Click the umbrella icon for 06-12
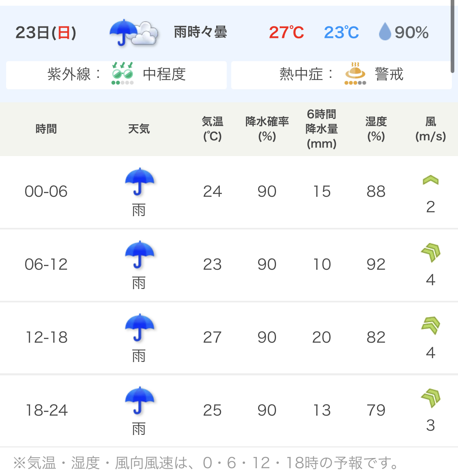Viewport: 458px width, 476px height. click(x=139, y=255)
